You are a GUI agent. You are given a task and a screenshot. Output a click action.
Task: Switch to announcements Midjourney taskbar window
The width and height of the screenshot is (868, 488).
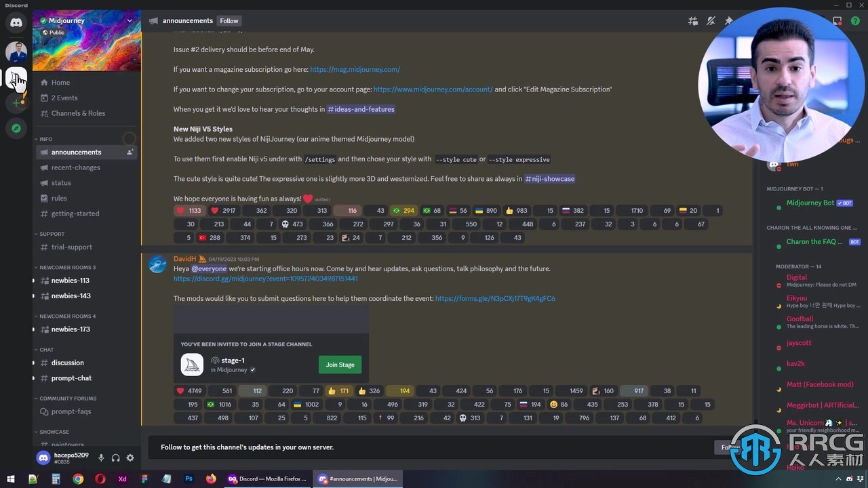click(x=358, y=479)
